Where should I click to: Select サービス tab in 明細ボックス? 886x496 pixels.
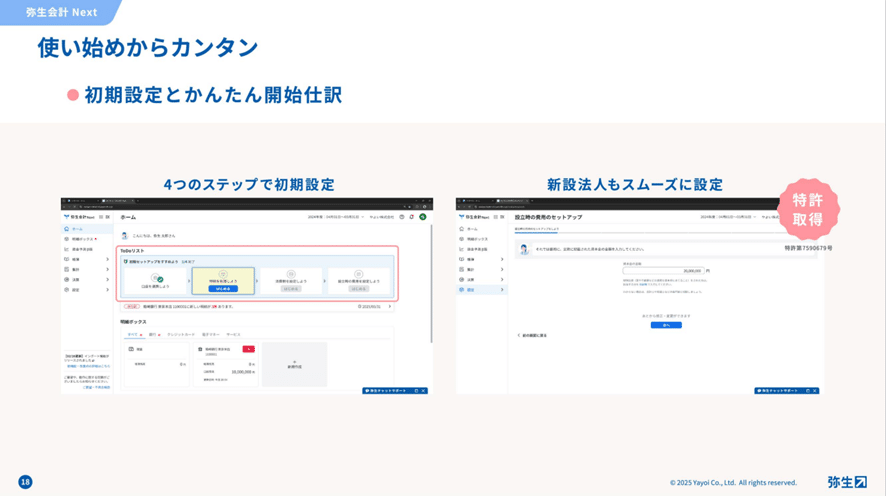(233, 334)
